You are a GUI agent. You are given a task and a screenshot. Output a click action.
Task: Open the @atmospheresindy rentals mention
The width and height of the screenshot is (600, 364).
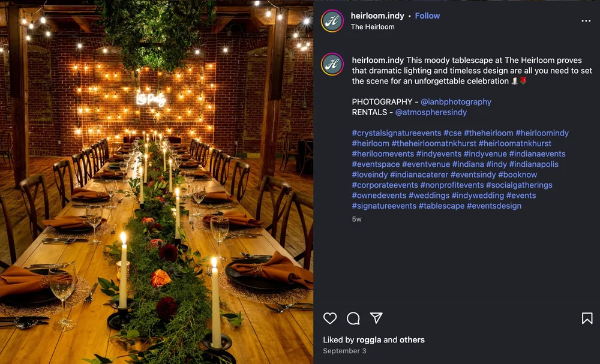click(430, 112)
